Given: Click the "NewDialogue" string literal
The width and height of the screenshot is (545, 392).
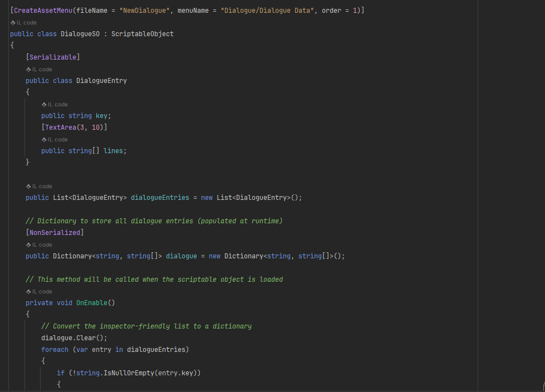Looking at the screenshot, I should (145, 11).
